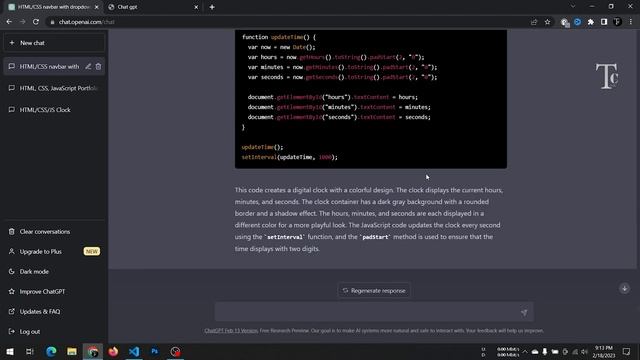Open the volume control in system tray
Image resolution: width=640 pixels, height=360 pixels.
tap(585, 352)
